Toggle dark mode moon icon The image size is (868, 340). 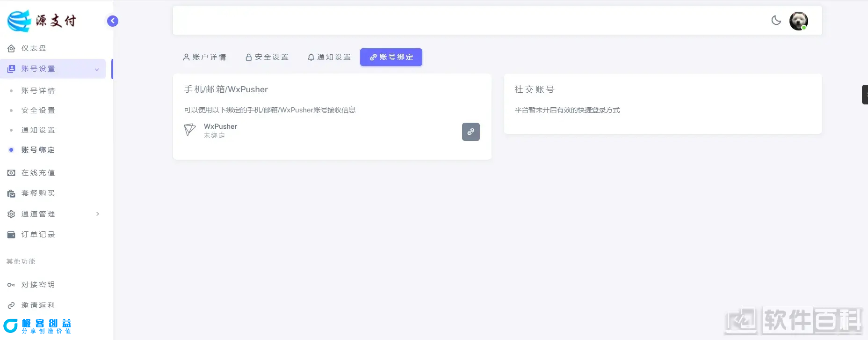776,20
